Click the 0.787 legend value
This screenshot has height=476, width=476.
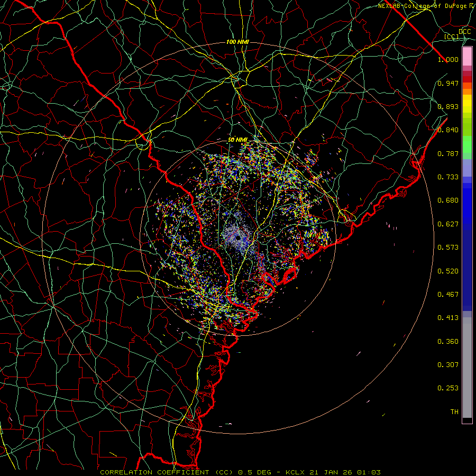click(448, 153)
